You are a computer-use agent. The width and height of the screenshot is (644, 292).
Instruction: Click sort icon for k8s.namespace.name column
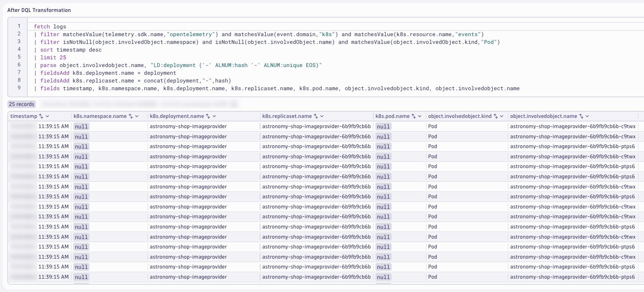(x=131, y=116)
